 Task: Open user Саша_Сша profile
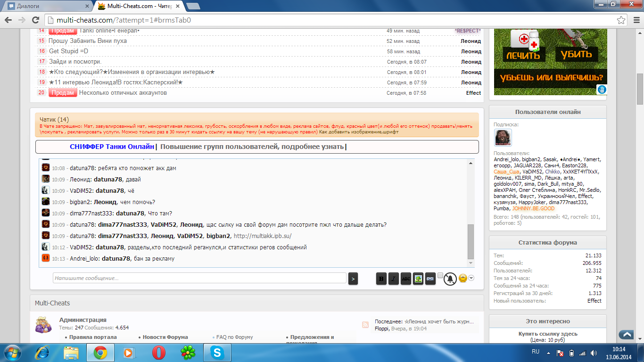click(x=506, y=172)
